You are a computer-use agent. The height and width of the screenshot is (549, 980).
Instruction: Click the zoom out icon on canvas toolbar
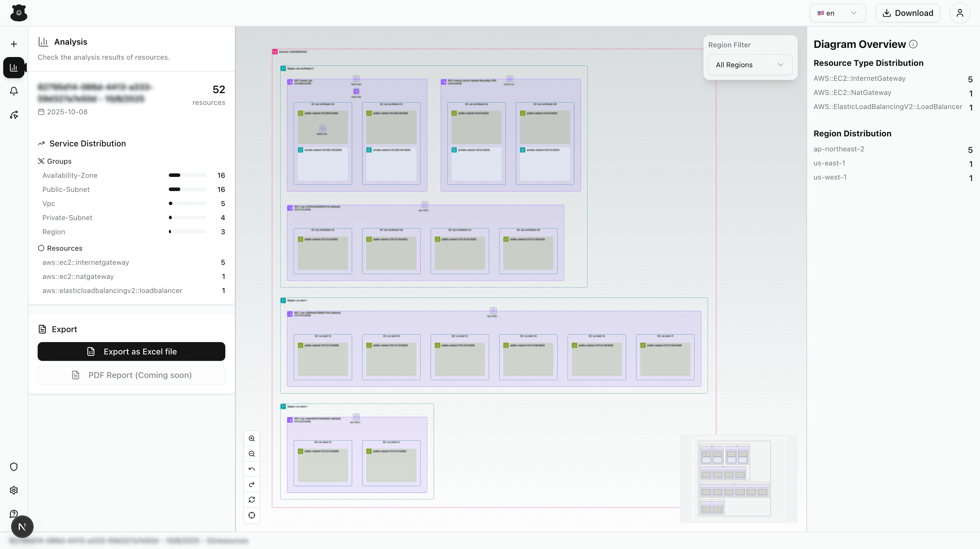(251, 453)
